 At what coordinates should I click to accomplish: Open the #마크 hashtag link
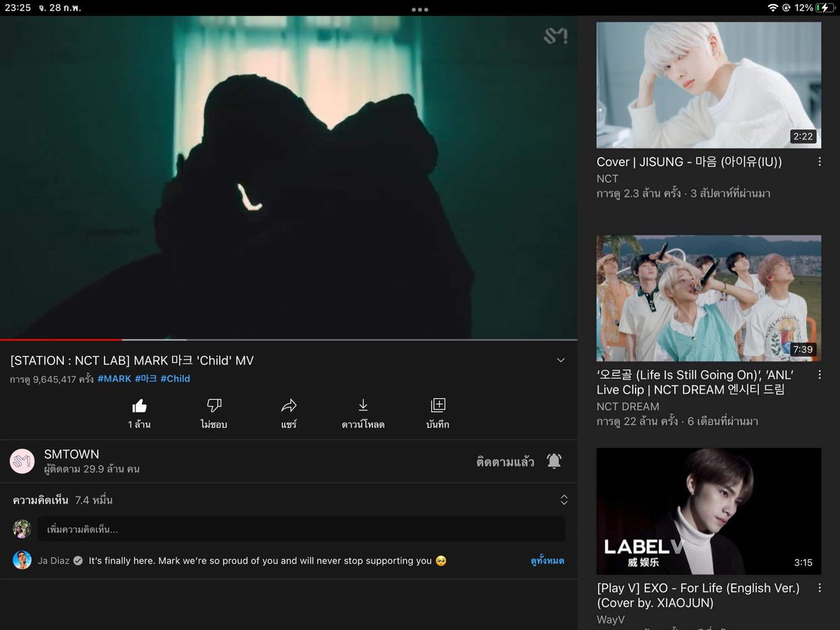click(146, 379)
